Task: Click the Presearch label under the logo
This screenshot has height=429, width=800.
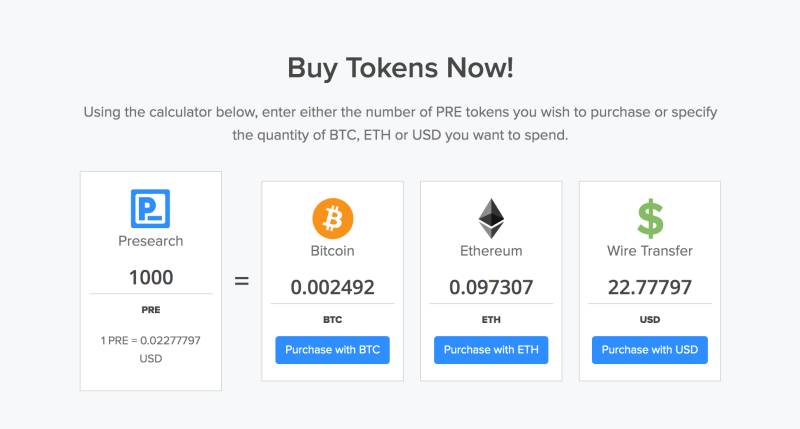Action: click(x=151, y=241)
